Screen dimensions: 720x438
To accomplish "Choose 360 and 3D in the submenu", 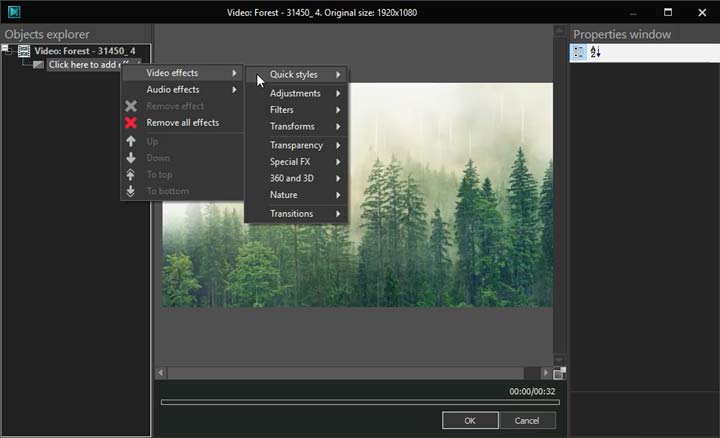I will (296, 178).
